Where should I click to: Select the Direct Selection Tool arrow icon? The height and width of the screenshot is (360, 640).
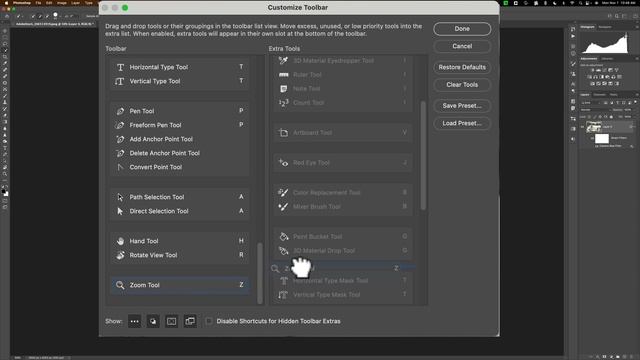(x=120, y=211)
